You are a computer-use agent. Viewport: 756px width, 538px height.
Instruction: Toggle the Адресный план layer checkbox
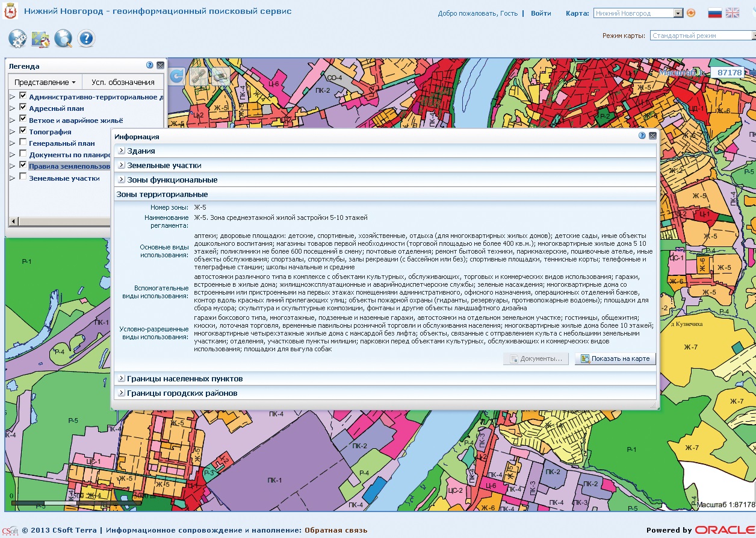click(x=23, y=108)
